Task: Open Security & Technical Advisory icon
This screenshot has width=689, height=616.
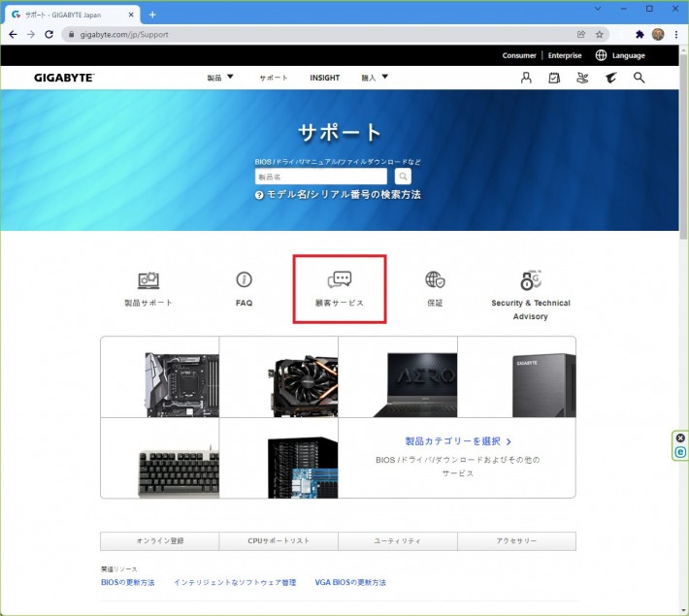Action: [x=531, y=281]
